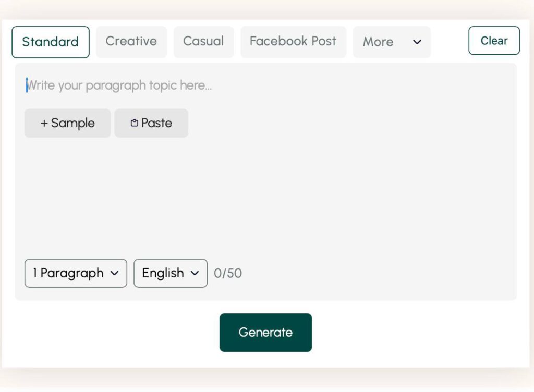Click the chevron arrow beside More
The image size is (534, 392).
click(x=417, y=42)
